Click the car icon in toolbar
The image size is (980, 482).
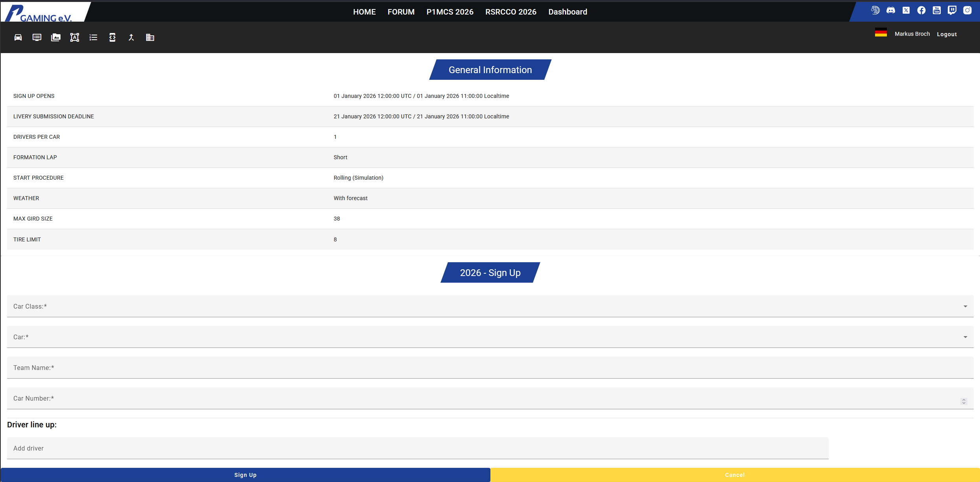[18, 37]
